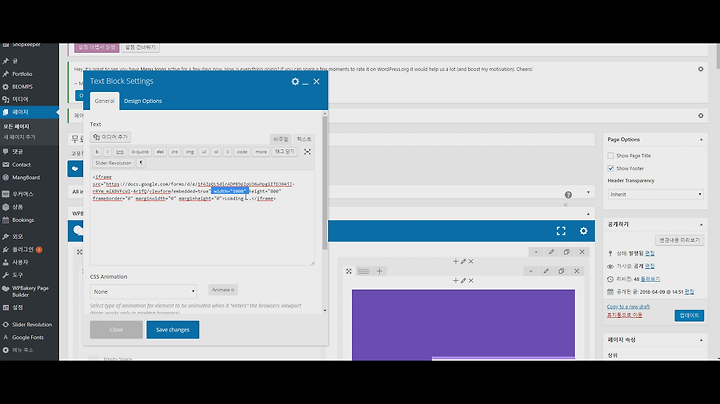Click the purple image block thumbnail

coord(463,324)
